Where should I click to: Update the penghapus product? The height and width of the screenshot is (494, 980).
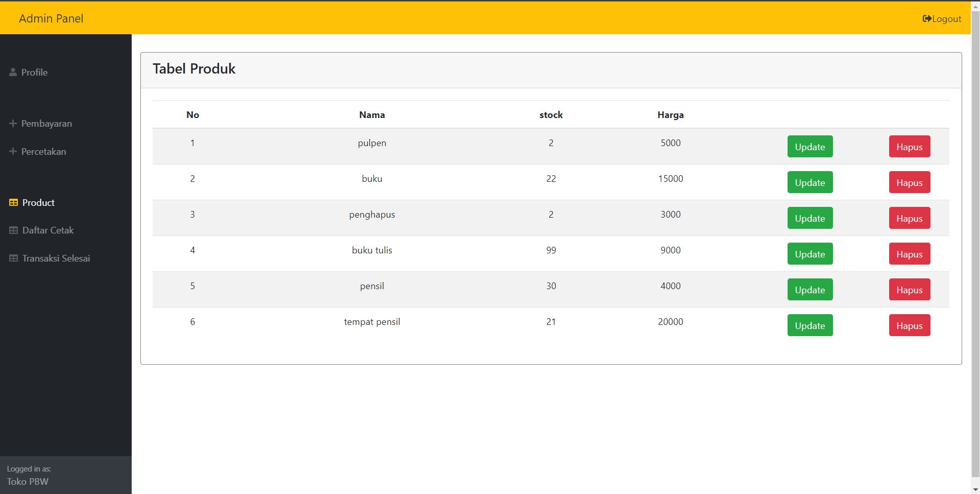tap(810, 218)
